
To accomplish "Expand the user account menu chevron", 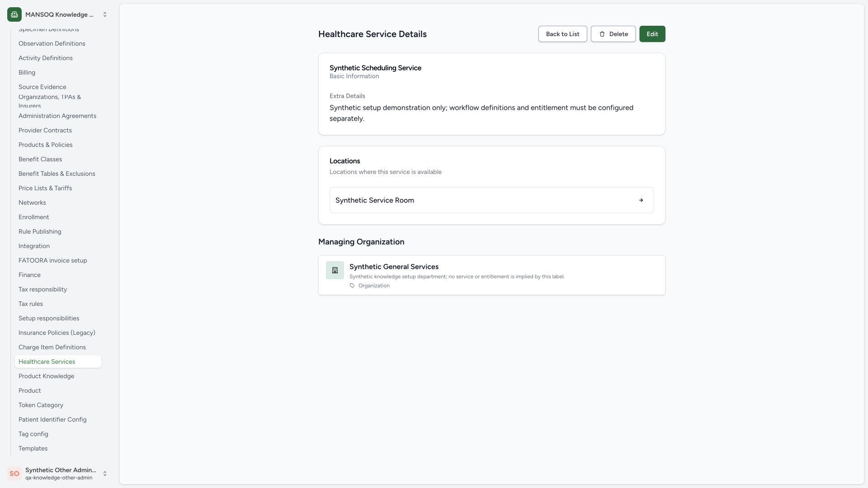I will 105,474.
